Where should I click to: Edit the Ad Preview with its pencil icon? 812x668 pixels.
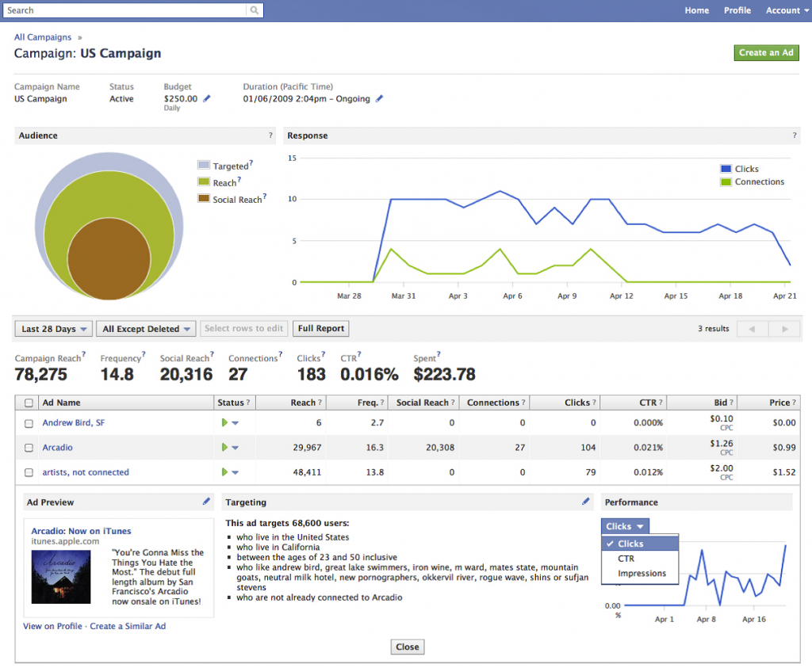[x=207, y=502]
